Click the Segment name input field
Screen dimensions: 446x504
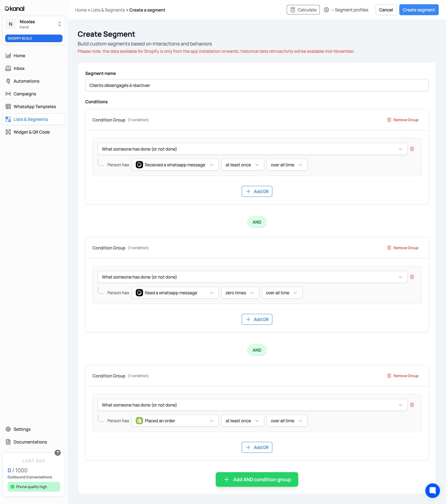pos(257,85)
